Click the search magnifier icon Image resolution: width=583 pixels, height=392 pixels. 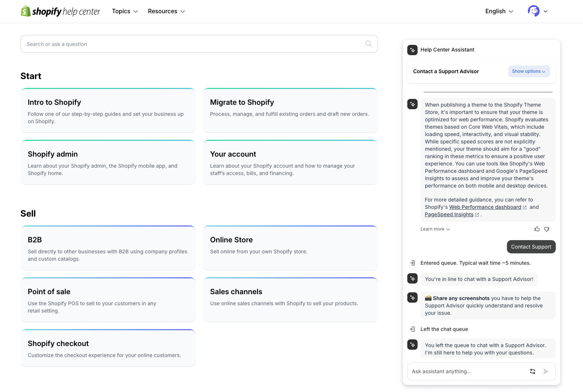[x=369, y=44]
